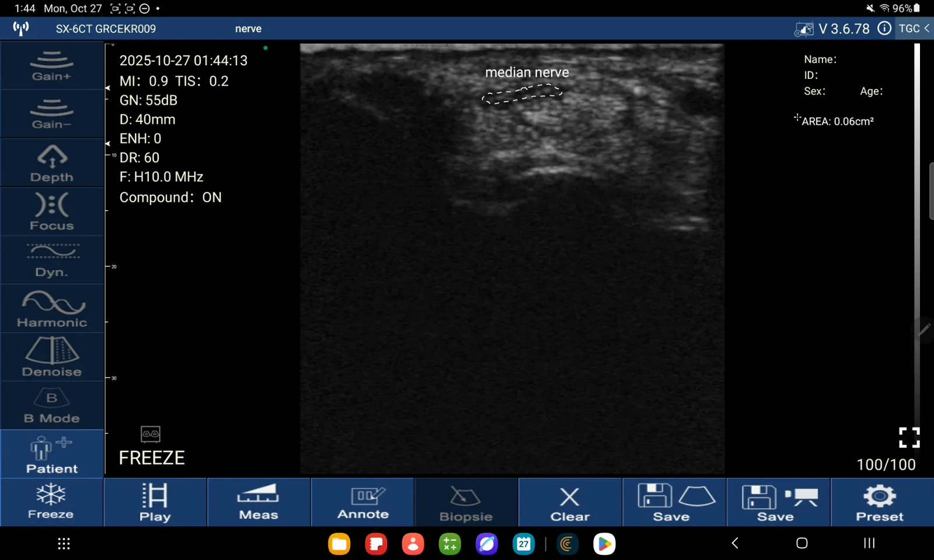The width and height of the screenshot is (934, 560).
Task: Tap the cine loop icon above FREEZE
Action: pyautogui.click(x=151, y=434)
